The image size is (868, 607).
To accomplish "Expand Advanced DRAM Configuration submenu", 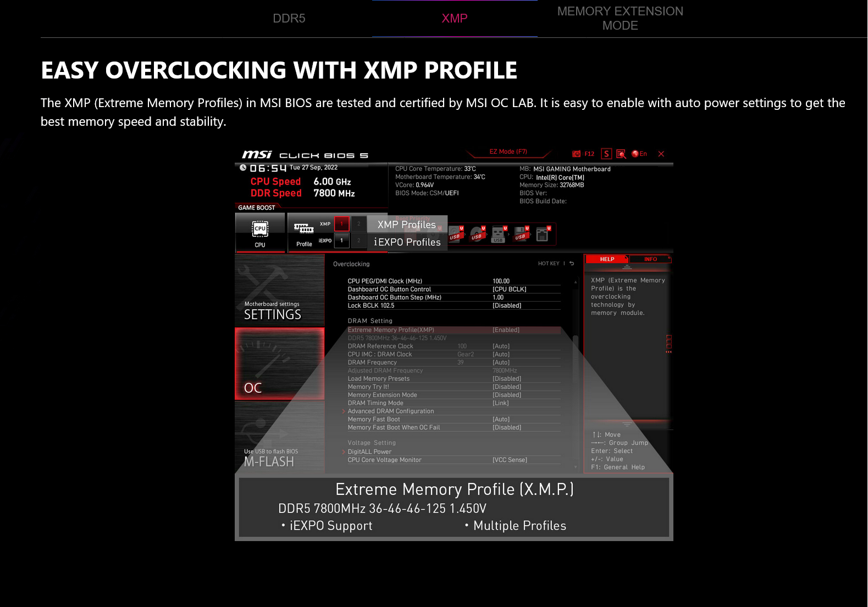I will coord(390,411).
